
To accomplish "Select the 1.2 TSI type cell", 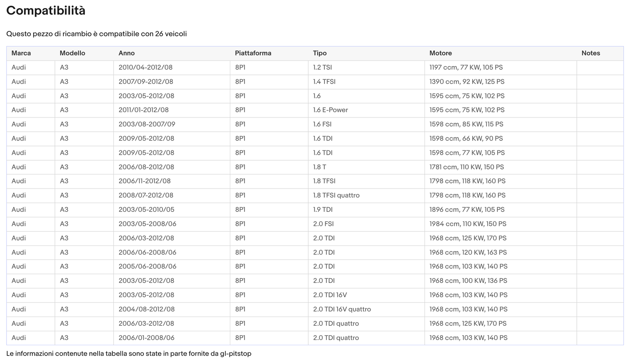I will coord(322,67).
